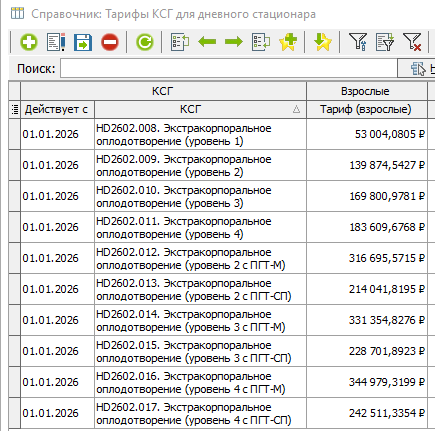Screen dimensions: 435x431
Task: Clear filter with funnel red X icon
Action: coord(412,42)
